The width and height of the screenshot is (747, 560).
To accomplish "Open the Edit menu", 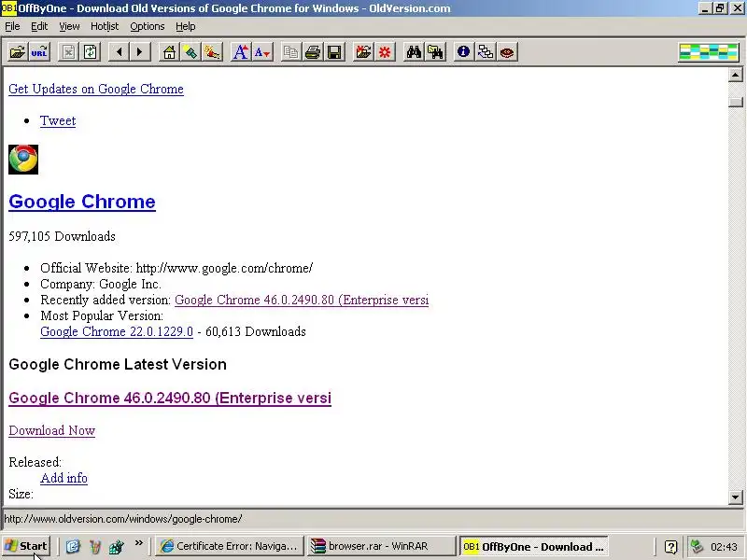I will pyautogui.click(x=39, y=27).
